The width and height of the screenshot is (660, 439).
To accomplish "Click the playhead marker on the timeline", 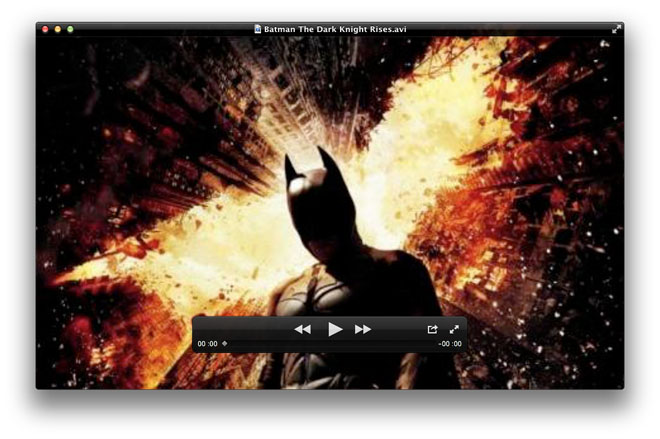I will (224, 343).
